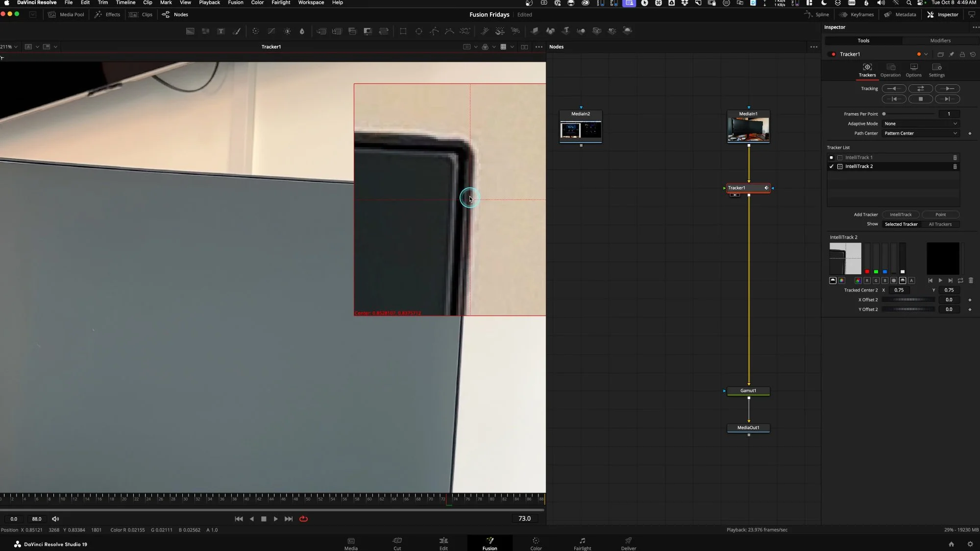Viewport: 980px width, 551px height.
Task: Open the Fusion menu in the menu bar
Action: click(235, 3)
